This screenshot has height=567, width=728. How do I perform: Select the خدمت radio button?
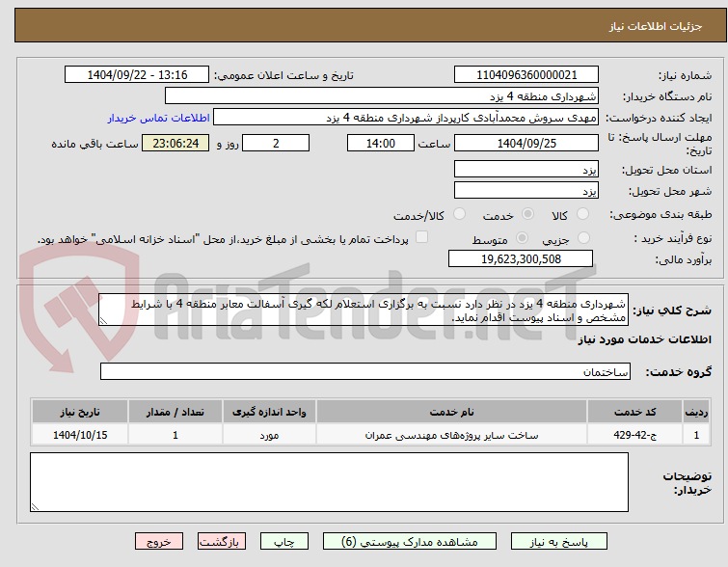coord(527,214)
